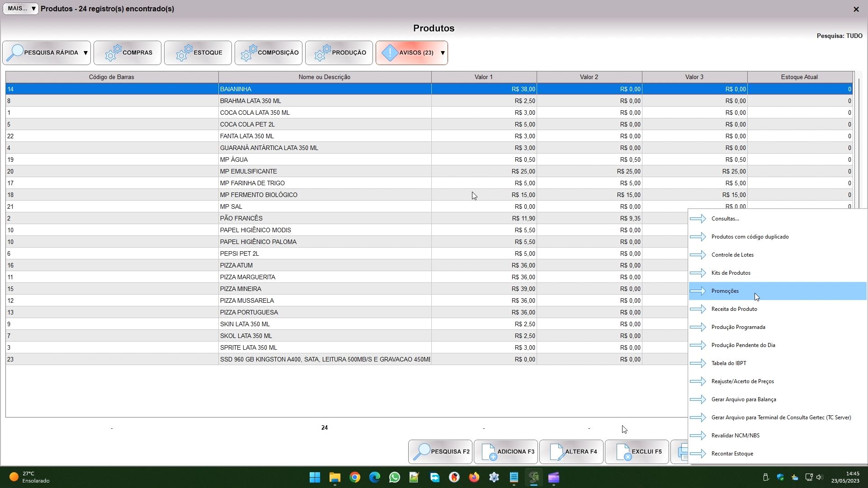The height and width of the screenshot is (488, 868).
Task: Select Promoções in the context menu
Action: point(725,291)
